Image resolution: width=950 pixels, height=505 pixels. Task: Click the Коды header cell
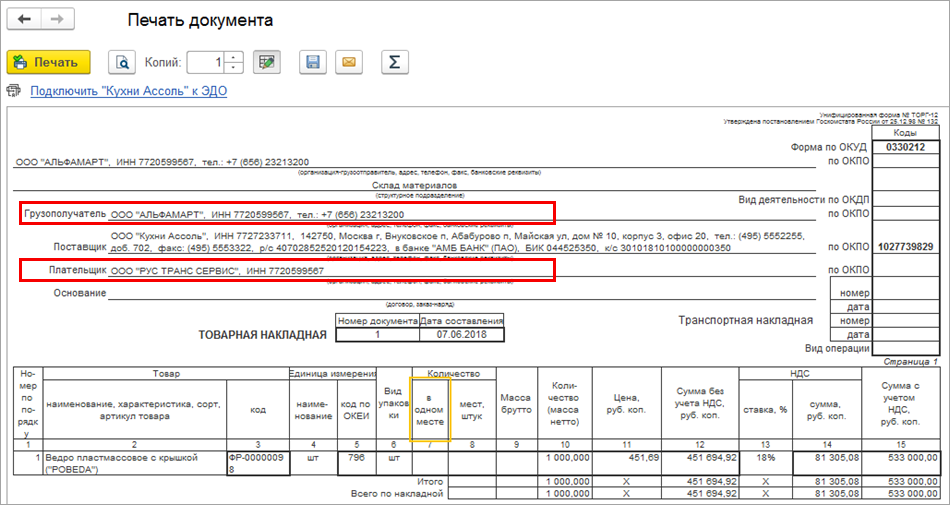905,133
